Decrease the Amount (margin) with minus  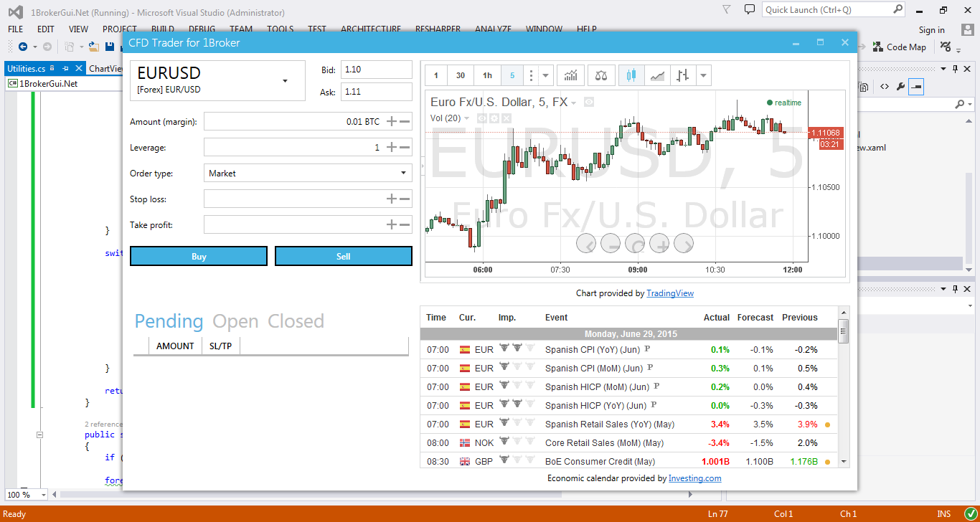click(x=405, y=122)
